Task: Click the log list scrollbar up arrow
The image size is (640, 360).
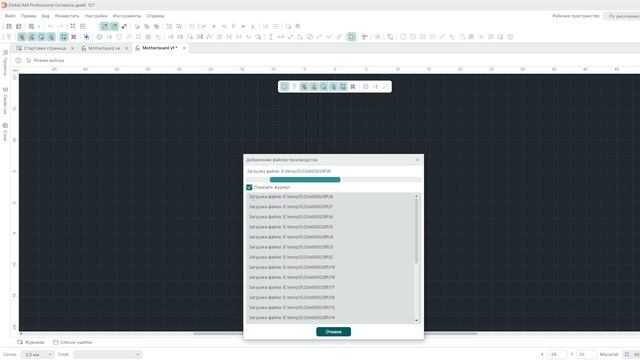Action: [x=416, y=196]
